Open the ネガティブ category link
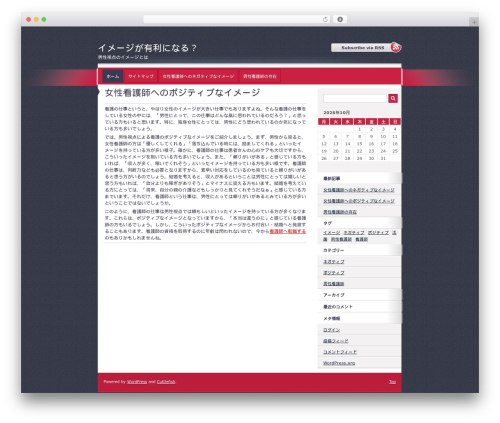 coord(334,262)
